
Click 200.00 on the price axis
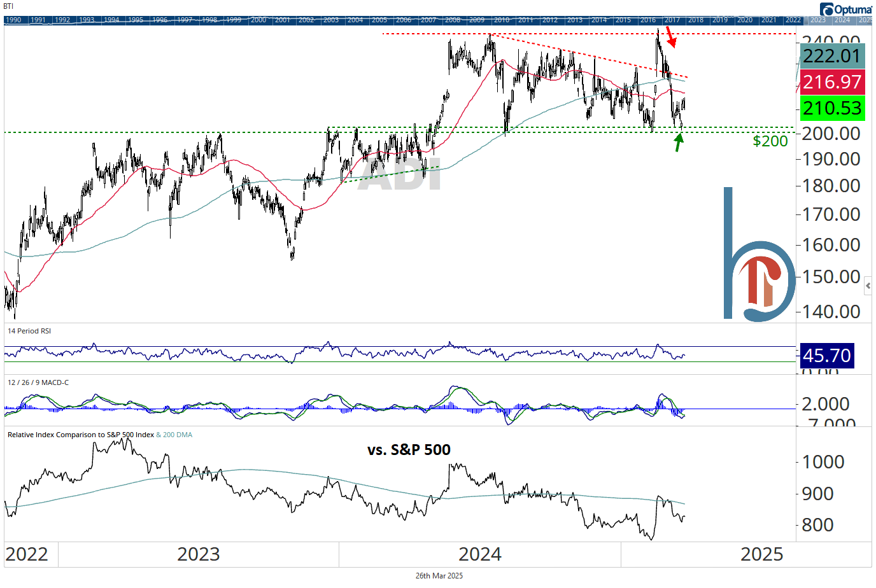(x=831, y=134)
